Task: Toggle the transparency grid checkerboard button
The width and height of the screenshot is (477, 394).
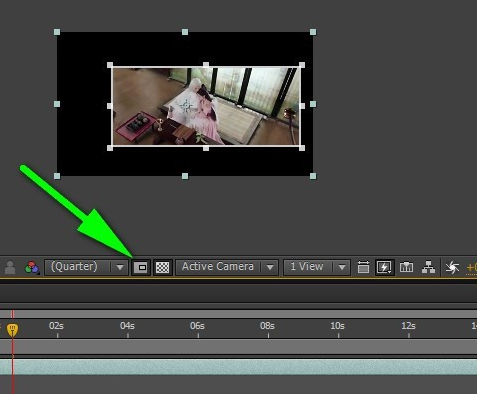Action: (162, 267)
